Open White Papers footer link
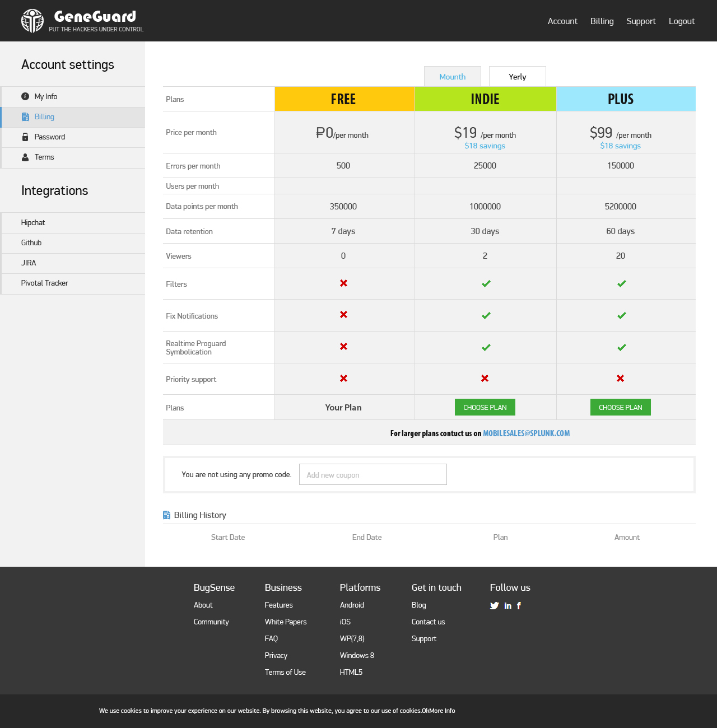 (286, 622)
